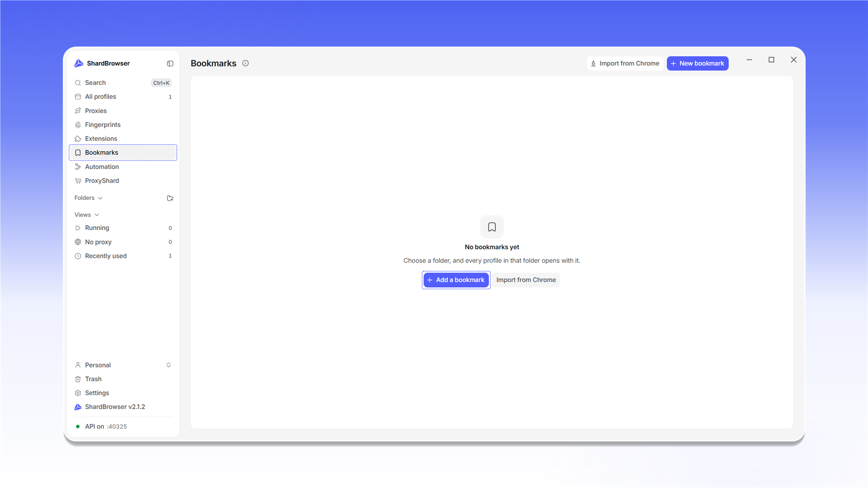This screenshot has width=868, height=488.
Task: Click the Ctrl+K shortcut badge
Action: point(161,83)
